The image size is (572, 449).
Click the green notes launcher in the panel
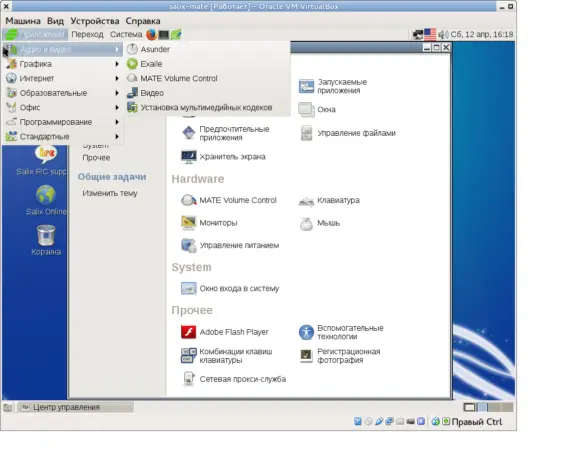(x=176, y=35)
